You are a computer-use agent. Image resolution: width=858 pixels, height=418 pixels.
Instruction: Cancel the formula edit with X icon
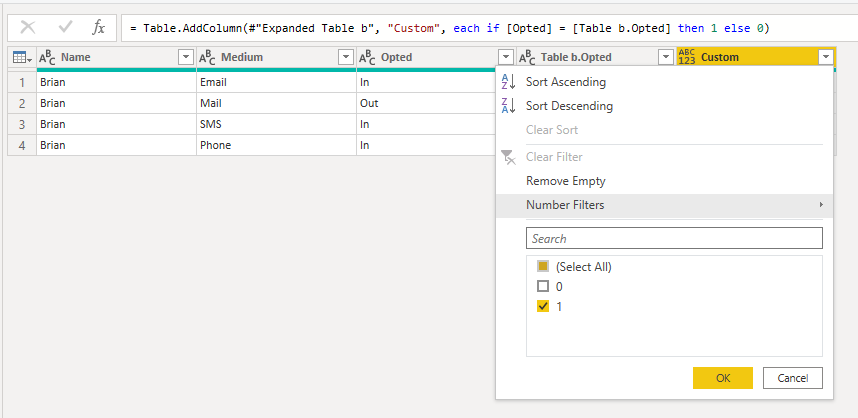tap(28, 28)
